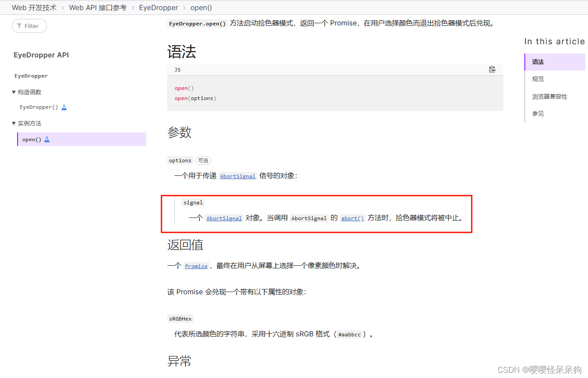Open EyeDropper() constructor in sidebar

[39, 107]
